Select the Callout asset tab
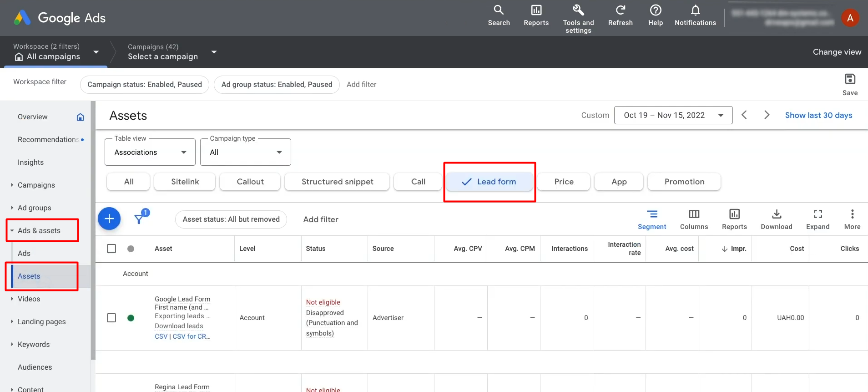 pos(250,182)
